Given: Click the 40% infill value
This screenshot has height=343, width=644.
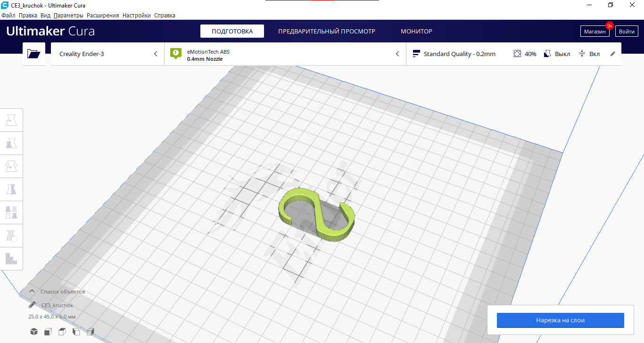Looking at the screenshot, I should (530, 54).
